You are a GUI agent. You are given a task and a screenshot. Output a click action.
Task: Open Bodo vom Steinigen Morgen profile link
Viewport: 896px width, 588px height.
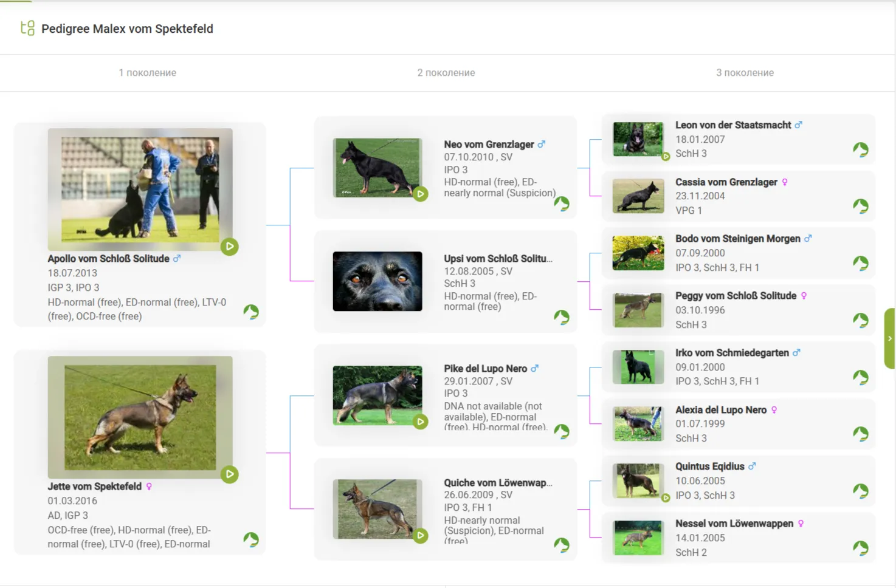coord(737,239)
